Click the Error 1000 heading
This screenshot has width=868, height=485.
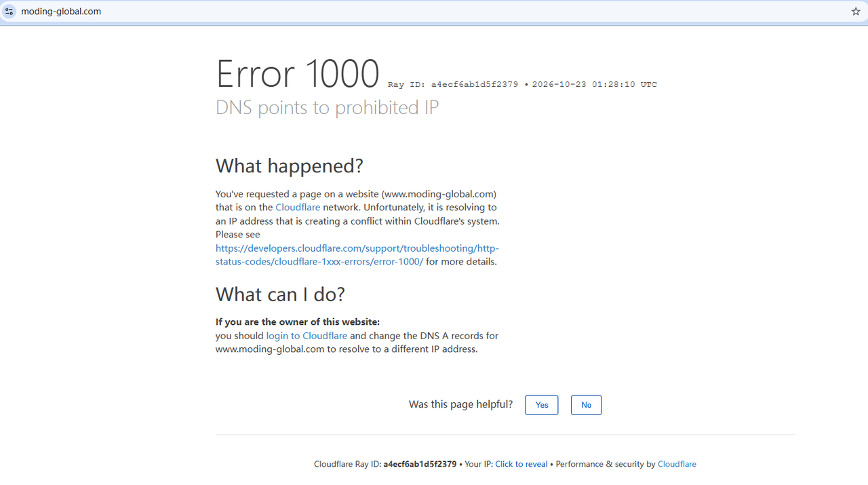click(x=298, y=74)
